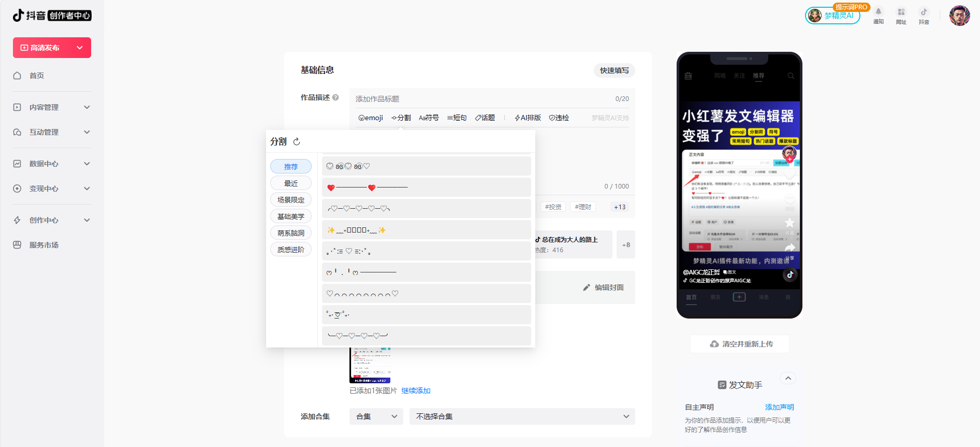Click the 变现中心 sidebar icon
This screenshot has height=447, width=980.
17,189
